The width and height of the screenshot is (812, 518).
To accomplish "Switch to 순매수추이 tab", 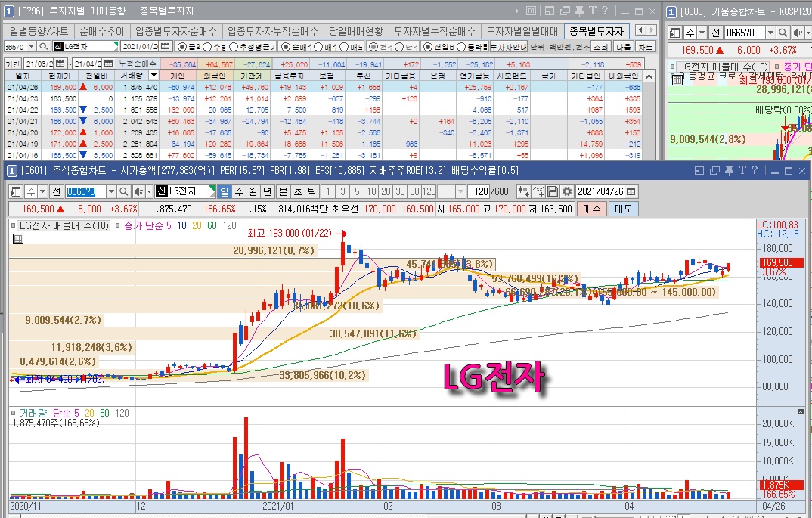I will 102,32.
